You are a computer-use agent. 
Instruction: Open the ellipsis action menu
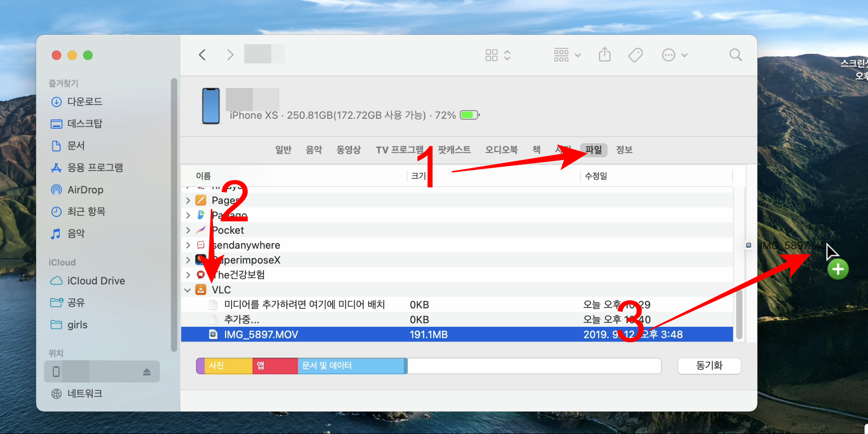(x=675, y=55)
